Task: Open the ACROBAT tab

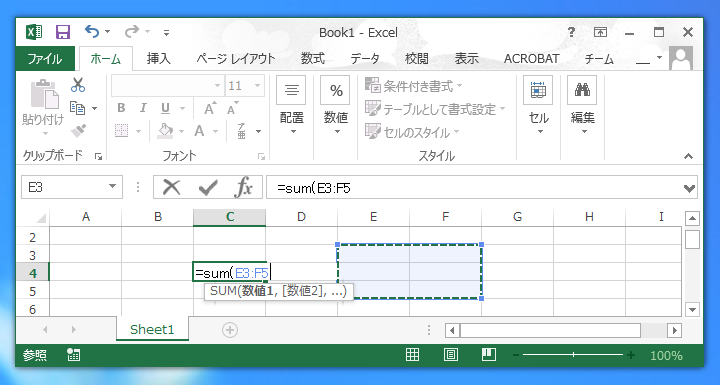Action: (x=531, y=59)
